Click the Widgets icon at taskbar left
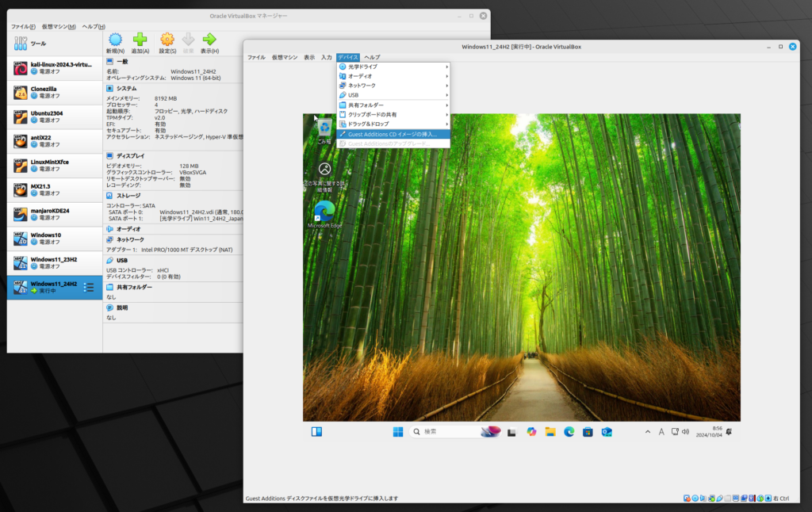This screenshot has width=812, height=512. tap(316, 432)
